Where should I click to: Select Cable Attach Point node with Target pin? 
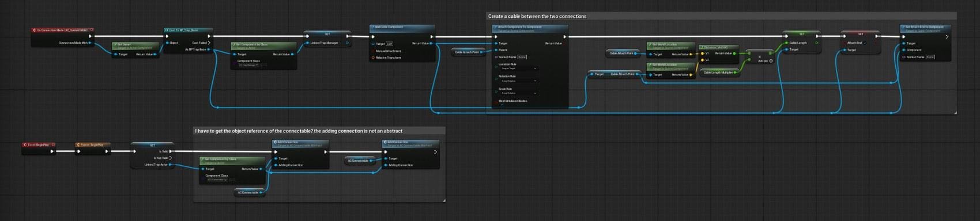tap(615, 74)
